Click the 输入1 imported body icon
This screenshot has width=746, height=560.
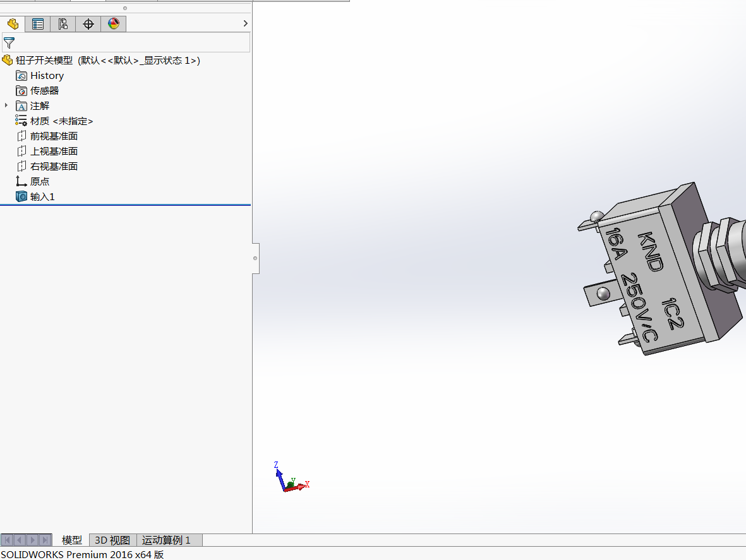[x=21, y=196]
